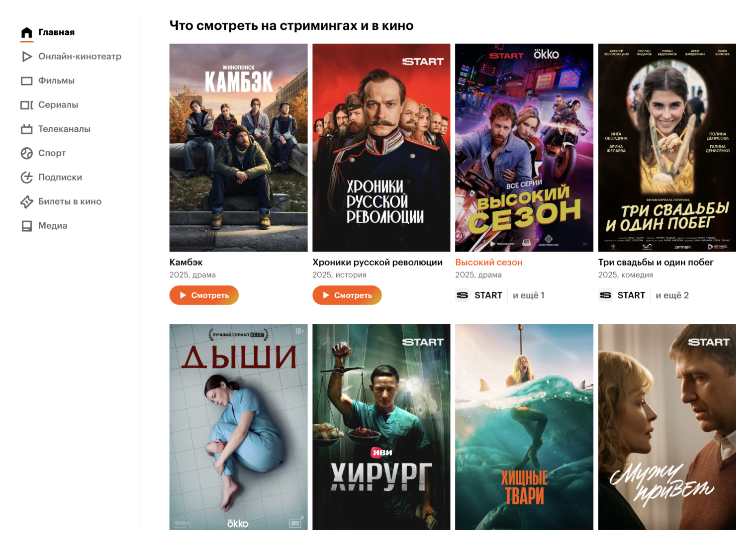Open the Дыши poster thumbnail
756x560 pixels.
click(x=238, y=427)
